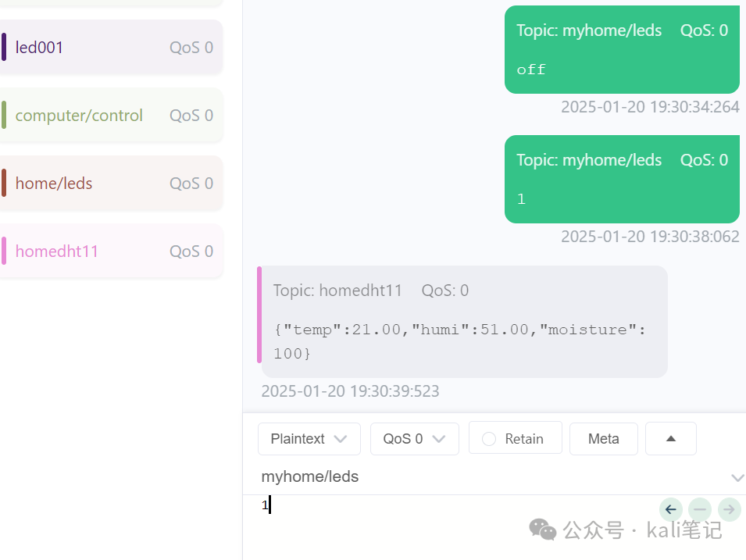This screenshot has width=746, height=560.
Task: Open the QoS 0 publish dropdown
Action: 414,439
